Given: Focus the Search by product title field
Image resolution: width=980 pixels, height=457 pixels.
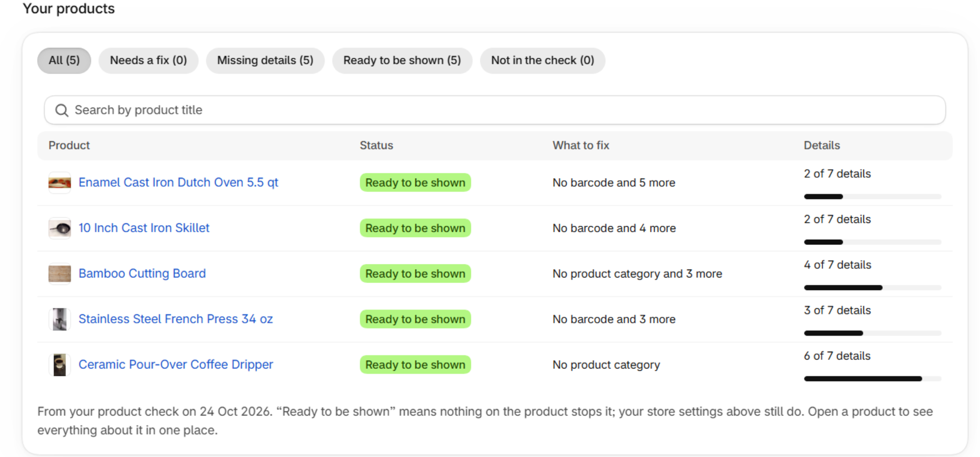Looking at the screenshot, I should click(x=495, y=110).
